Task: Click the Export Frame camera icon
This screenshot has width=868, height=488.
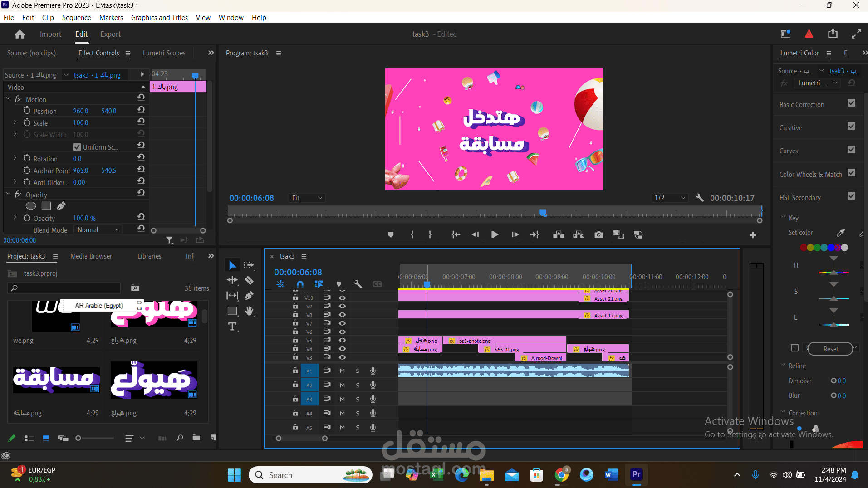Action: point(599,234)
